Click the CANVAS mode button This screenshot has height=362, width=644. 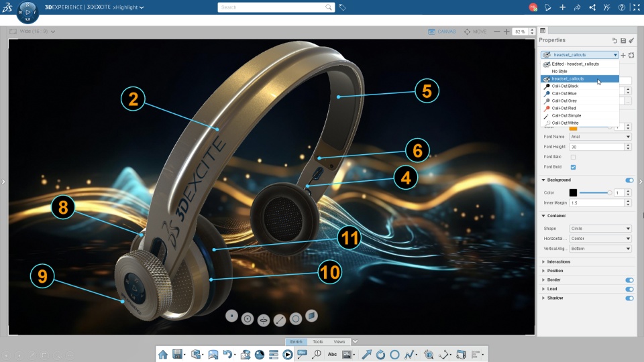click(442, 32)
